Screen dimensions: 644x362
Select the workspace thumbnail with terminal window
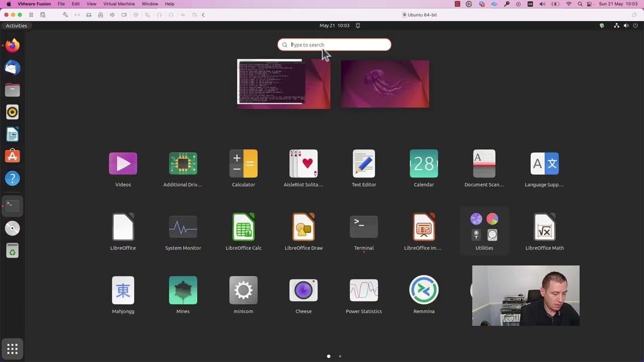pos(284,83)
